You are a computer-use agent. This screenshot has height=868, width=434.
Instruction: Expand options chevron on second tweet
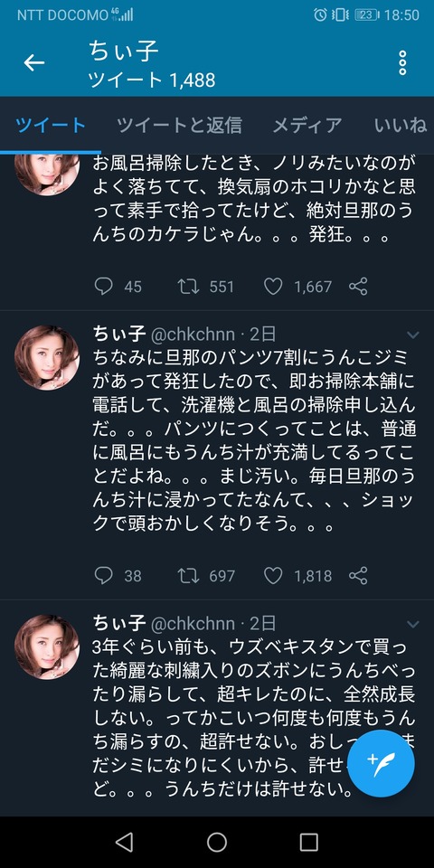pos(413,335)
